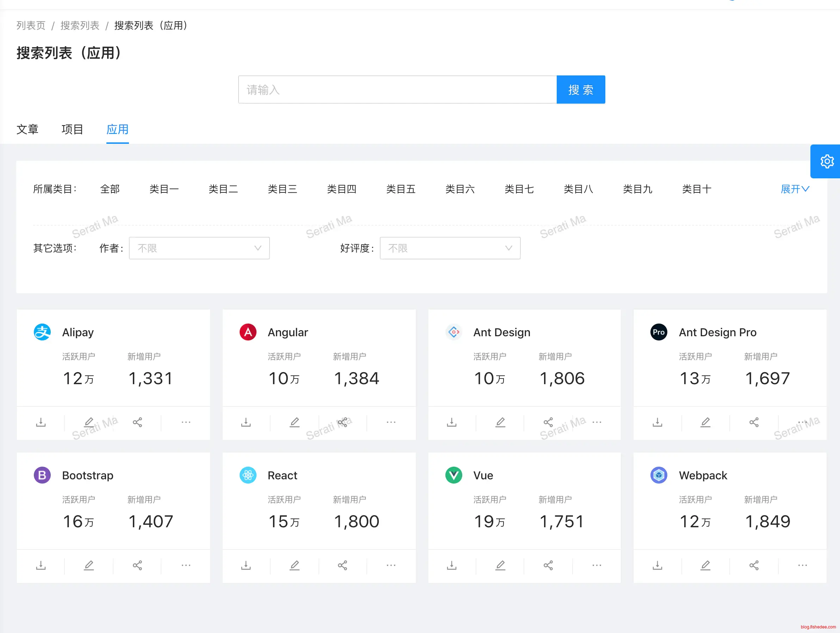Switch to the 文章 tab
The image size is (840, 633).
pyautogui.click(x=27, y=129)
